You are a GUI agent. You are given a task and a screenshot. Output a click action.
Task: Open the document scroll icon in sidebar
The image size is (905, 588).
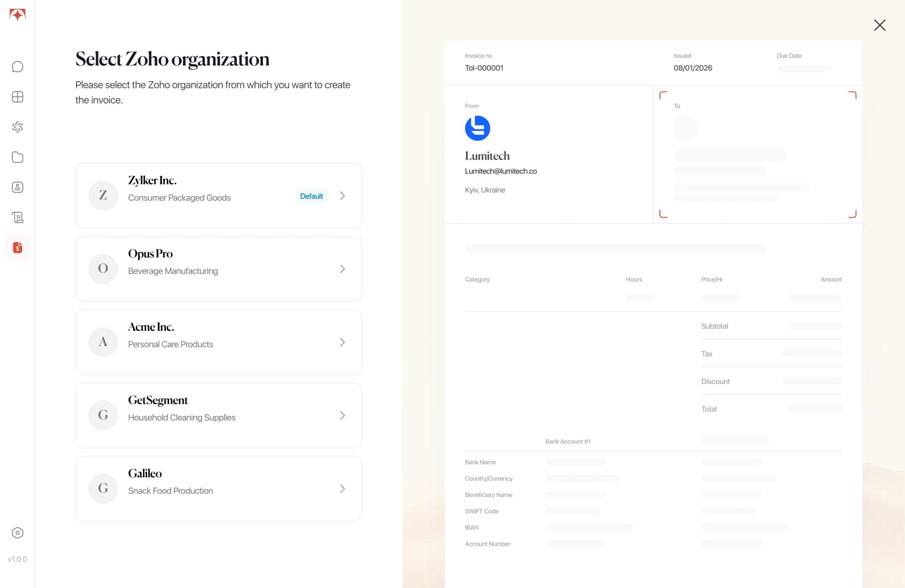pyautogui.click(x=17, y=217)
